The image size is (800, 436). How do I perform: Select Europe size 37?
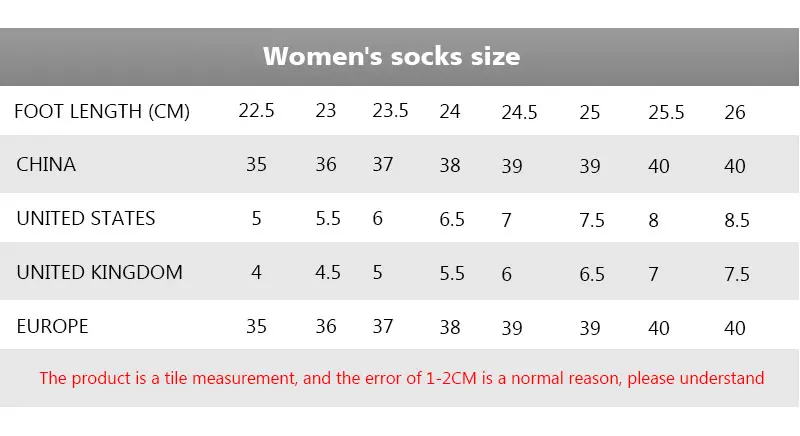tap(383, 326)
